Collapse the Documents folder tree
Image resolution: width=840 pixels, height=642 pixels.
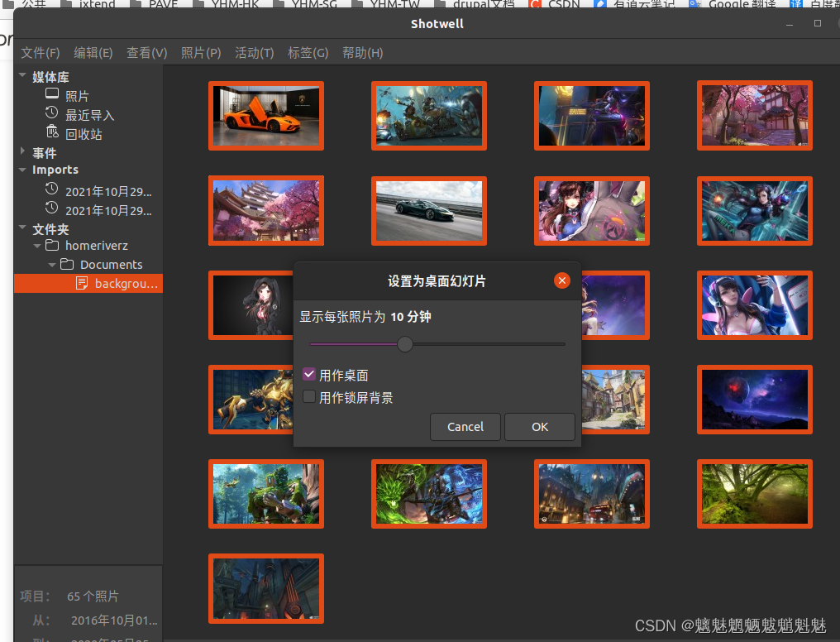[x=52, y=265]
